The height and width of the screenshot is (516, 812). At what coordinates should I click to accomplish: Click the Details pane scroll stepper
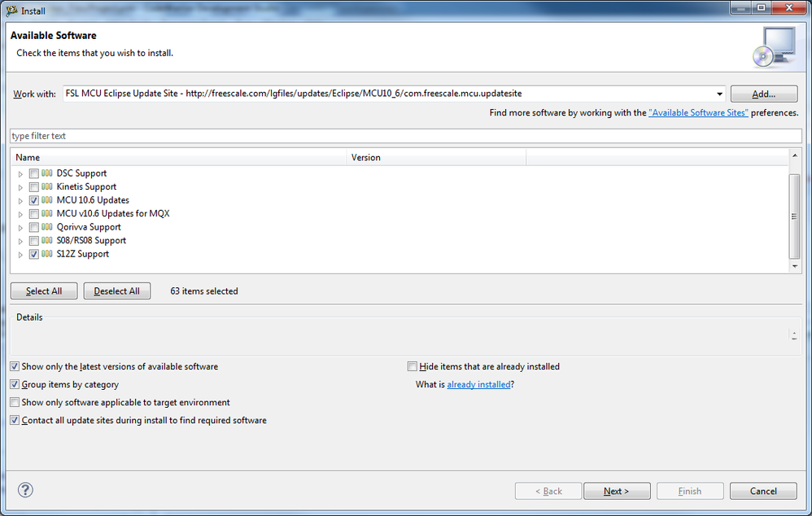(x=794, y=335)
